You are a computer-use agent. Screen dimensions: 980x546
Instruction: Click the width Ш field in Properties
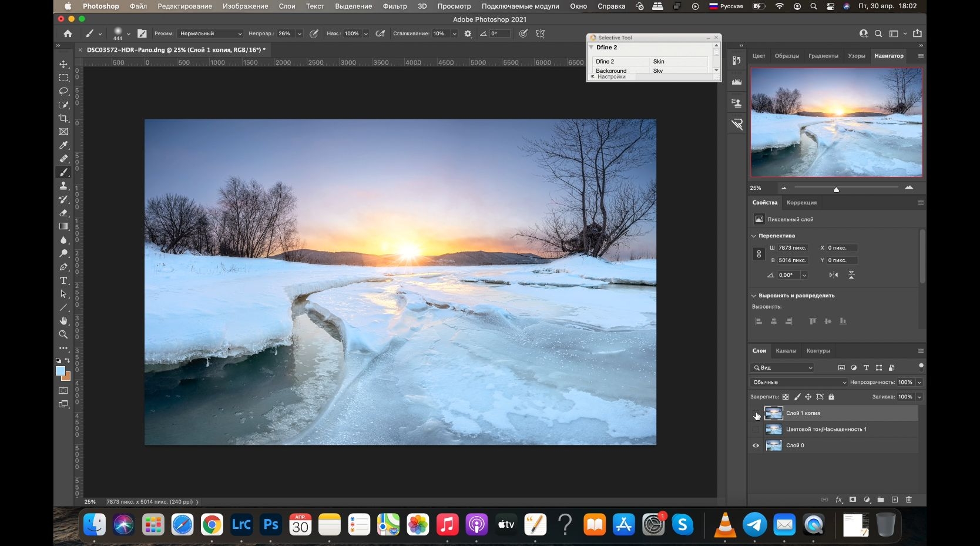pos(793,248)
